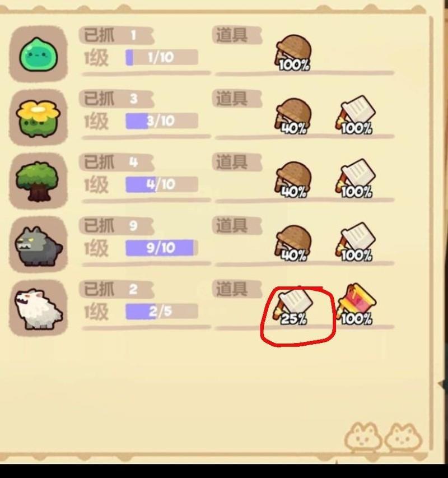The image size is (448, 478).
Task: Tap the tree monster's 100% scroll item
Action: pyautogui.click(x=356, y=179)
